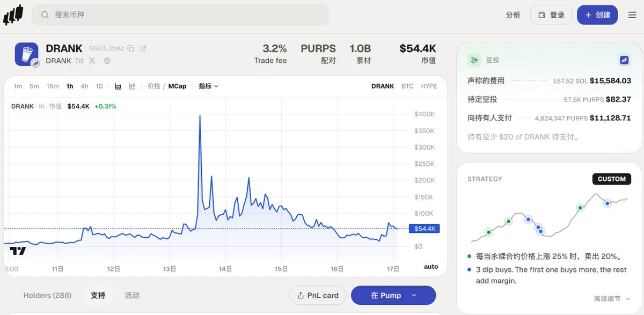Click the blue chart badge in airdrop card
Viewport: 644px width, 315px height.
pos(624,60)
